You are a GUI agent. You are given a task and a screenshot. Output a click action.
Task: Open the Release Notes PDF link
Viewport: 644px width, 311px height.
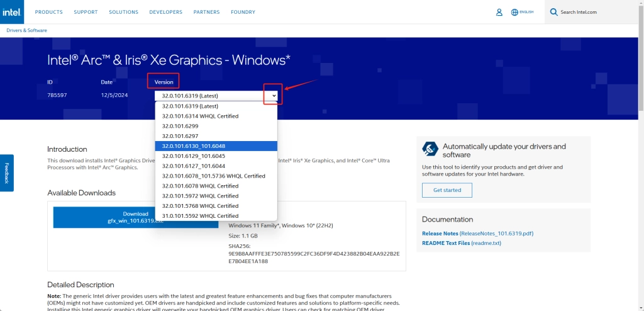click(x=478, y=233)
